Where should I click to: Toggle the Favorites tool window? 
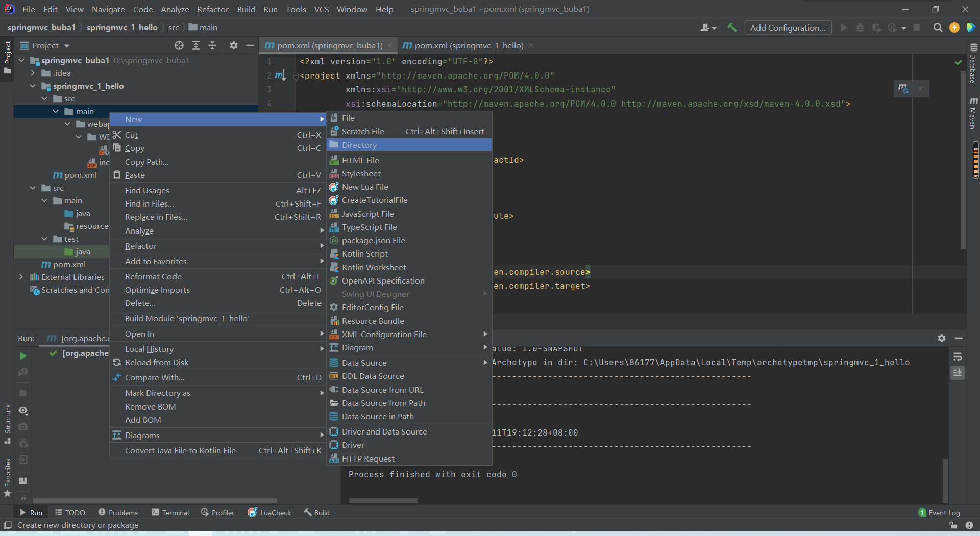tap(8, 480)
